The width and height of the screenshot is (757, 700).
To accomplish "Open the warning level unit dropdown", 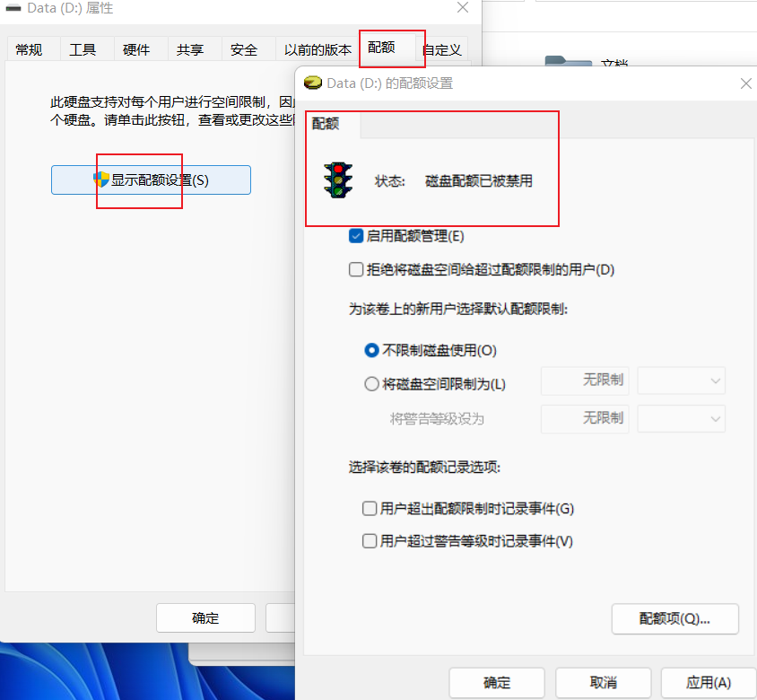I will 681,419.
